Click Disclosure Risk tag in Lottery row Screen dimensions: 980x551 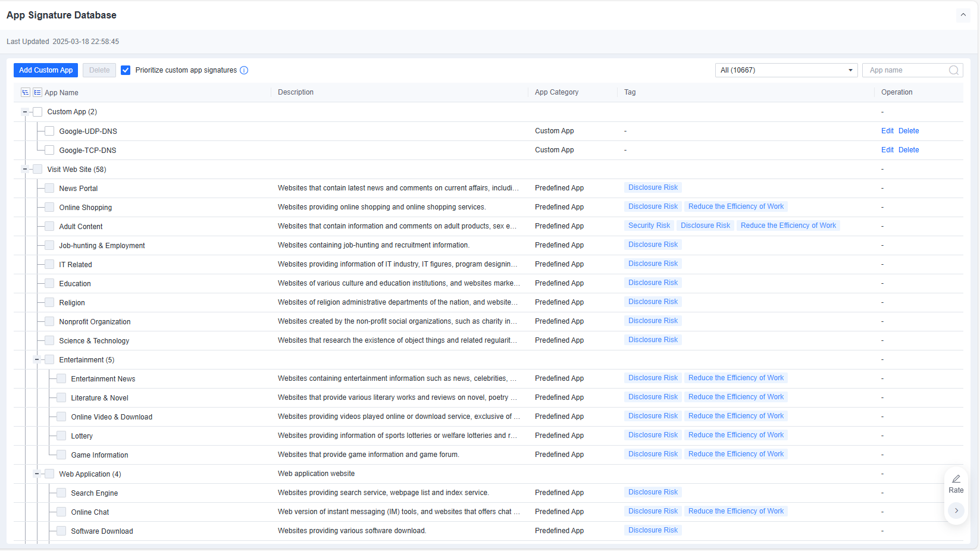(653, 435)
